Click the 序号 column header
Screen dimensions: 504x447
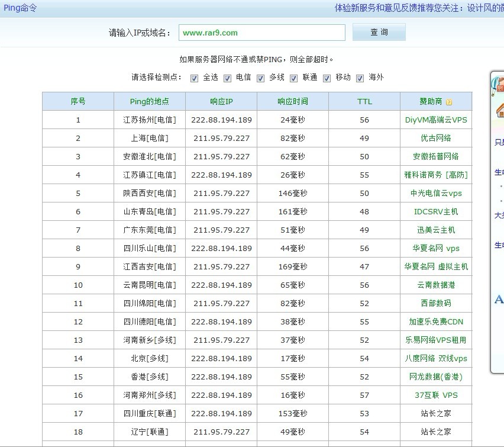[78, 101]
